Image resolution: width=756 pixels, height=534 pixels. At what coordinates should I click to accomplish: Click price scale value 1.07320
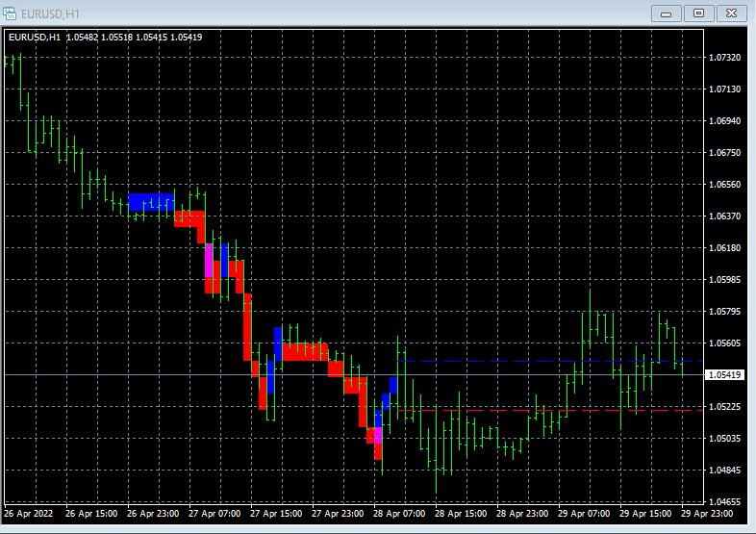724,58
